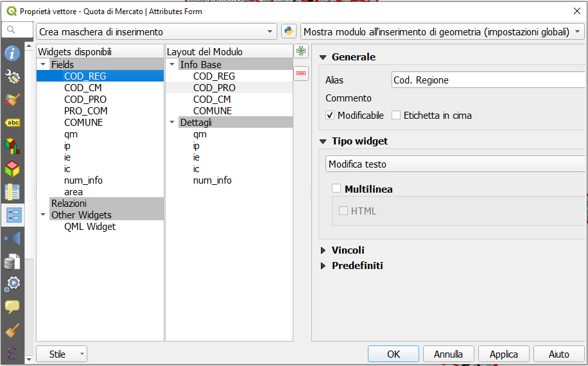The width and height of the screenshot is (588, 366).
Task: Click the Widgets disponibili column header
Action: (100, 51)
